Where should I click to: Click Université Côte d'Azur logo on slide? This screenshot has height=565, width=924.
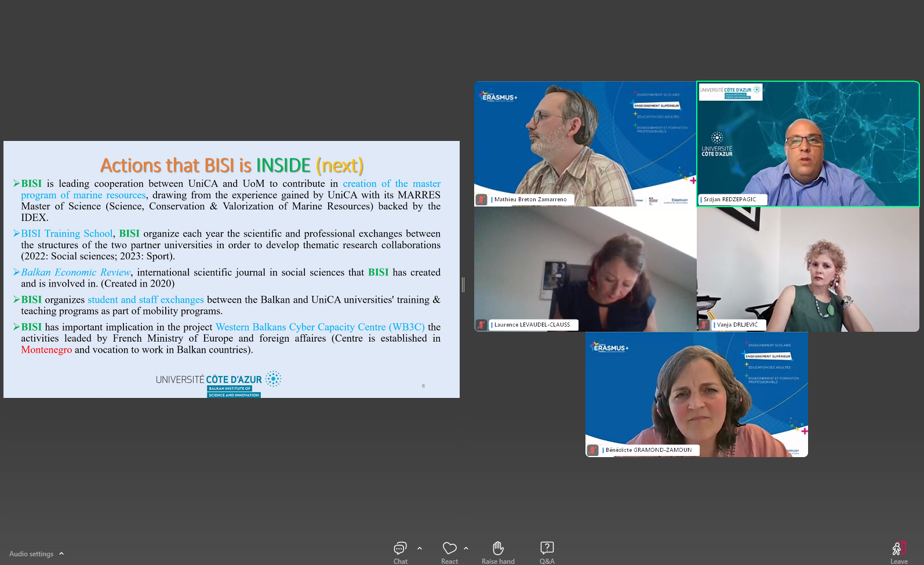coord(219,383)
